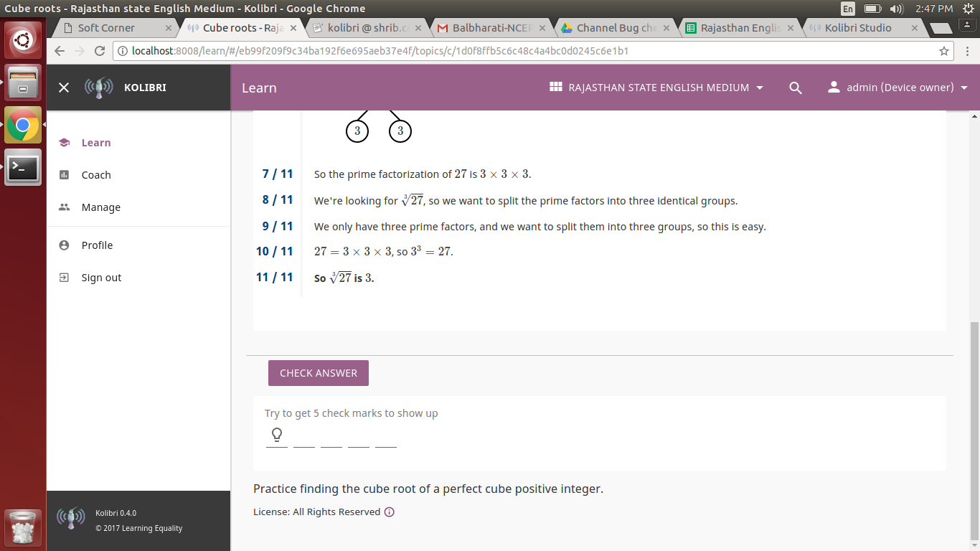Select the Learn icon in the sidebar
This screenshot has width=980, height=551.
point(65,142)
